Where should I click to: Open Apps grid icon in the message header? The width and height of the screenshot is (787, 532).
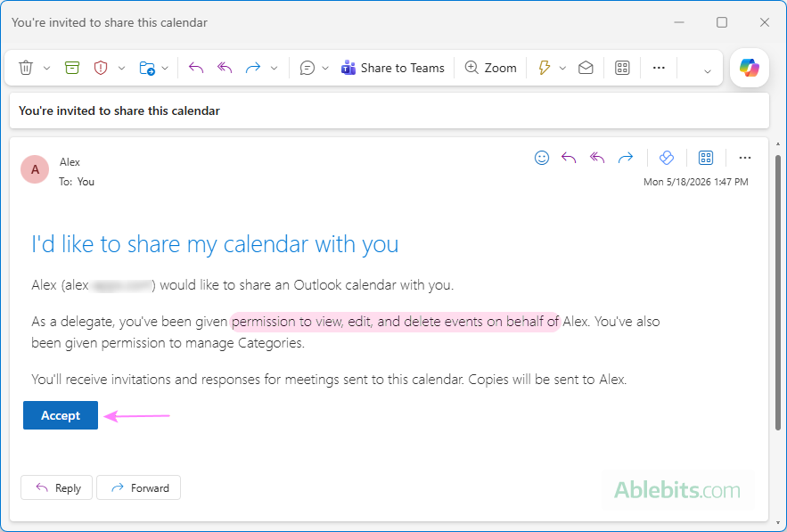pos(706,158)
